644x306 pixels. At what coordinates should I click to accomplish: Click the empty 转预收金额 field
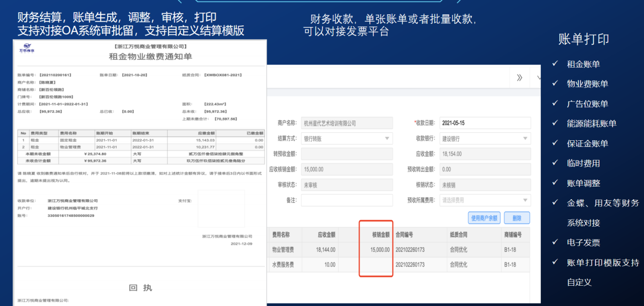click(347, 154)
